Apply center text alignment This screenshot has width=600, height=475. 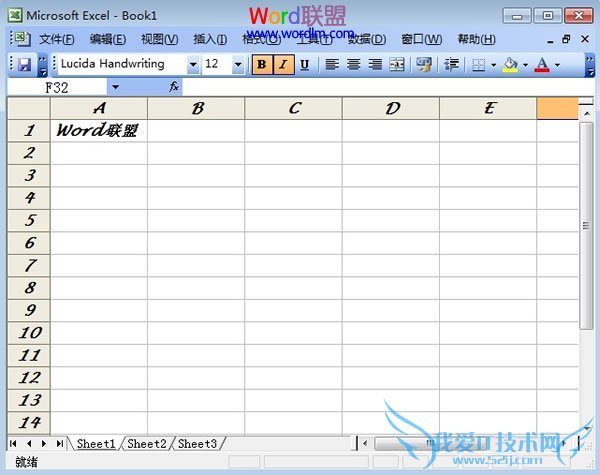point(354,64)
